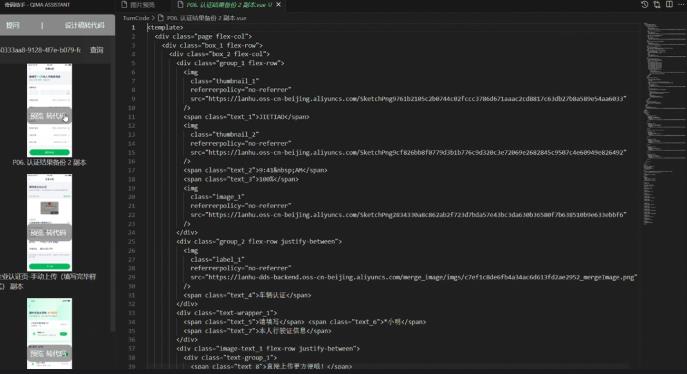
Task: Click overlay button on the green-header thumbnail
Action: pos(49,353)
